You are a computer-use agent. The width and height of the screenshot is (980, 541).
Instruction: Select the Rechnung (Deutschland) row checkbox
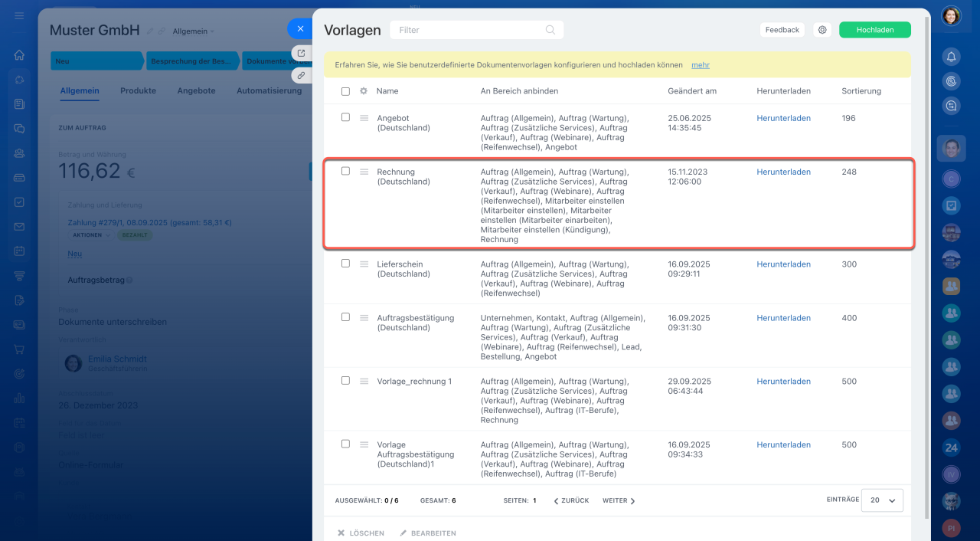(x=345, y=171)
